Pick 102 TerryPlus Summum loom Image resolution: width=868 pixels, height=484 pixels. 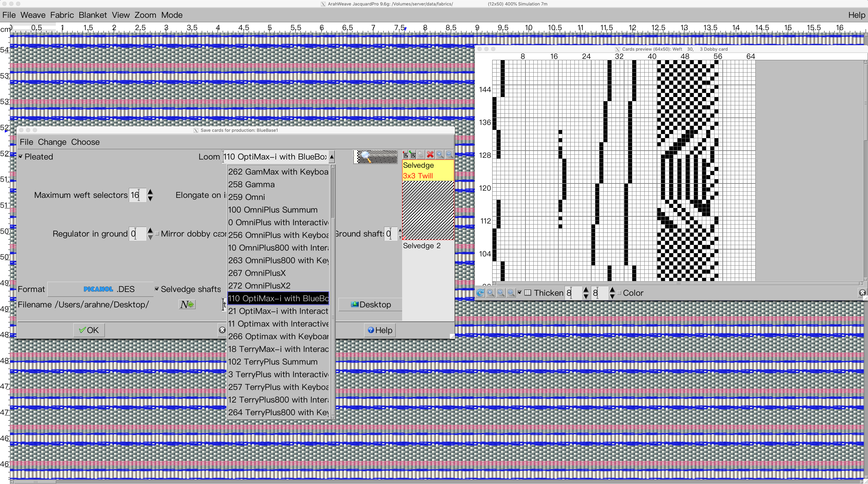[x=278, y=361]
